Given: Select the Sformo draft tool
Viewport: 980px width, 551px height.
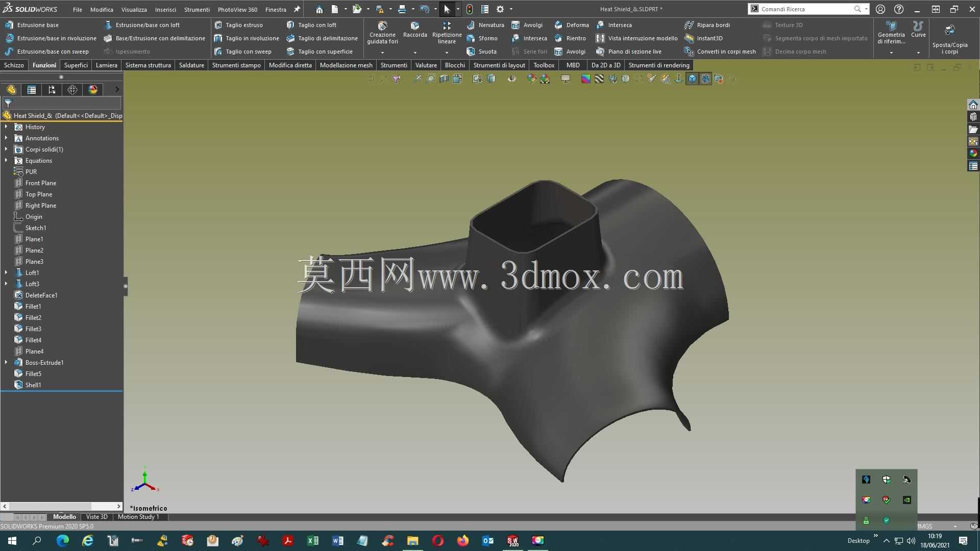Looking at the screenshot, I should point(482,38).
